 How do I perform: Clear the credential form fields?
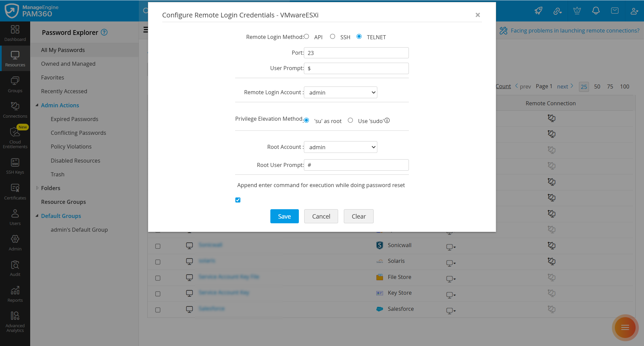358,216
